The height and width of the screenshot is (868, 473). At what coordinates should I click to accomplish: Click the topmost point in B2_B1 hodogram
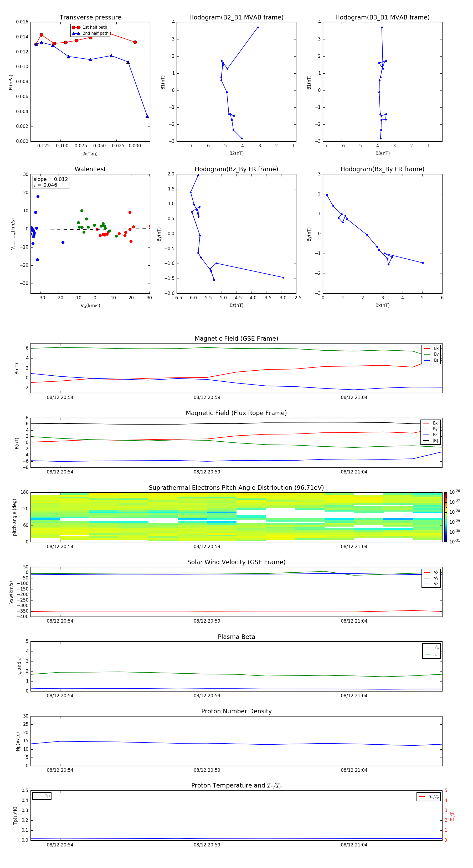[x=258, y=28]
